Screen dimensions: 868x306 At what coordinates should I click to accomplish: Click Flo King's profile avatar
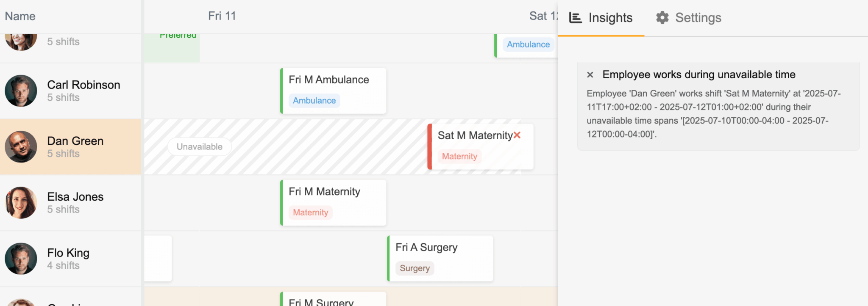click(21, 259)
